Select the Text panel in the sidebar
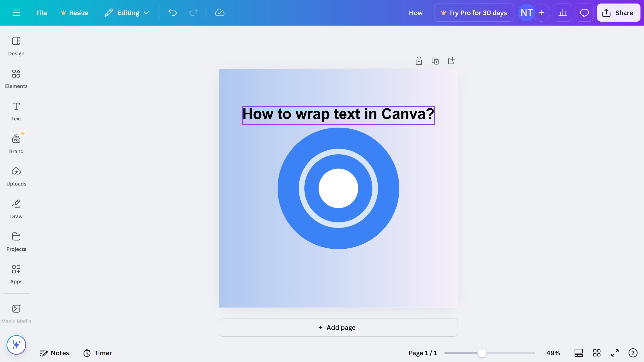The height and width of the screenshot is (362, 644). click(x=16, y=111)
